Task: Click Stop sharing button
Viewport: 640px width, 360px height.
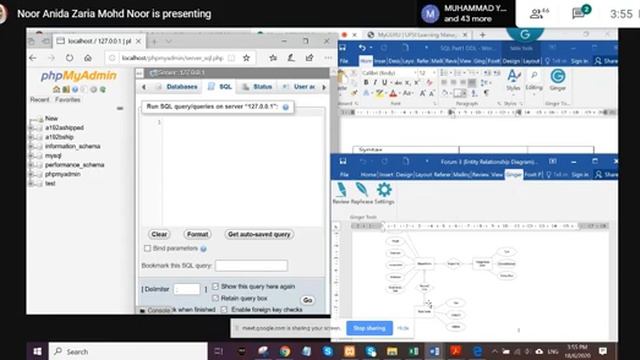Action: (369, 328)
